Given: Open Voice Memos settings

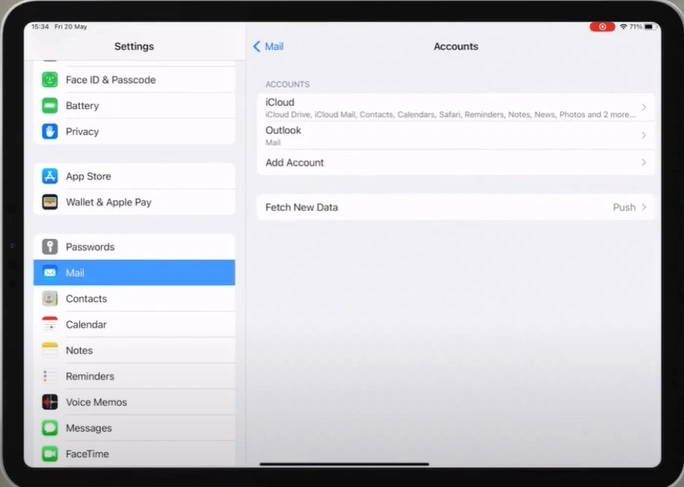Looking at the screenshot, I should pos(134,402).
